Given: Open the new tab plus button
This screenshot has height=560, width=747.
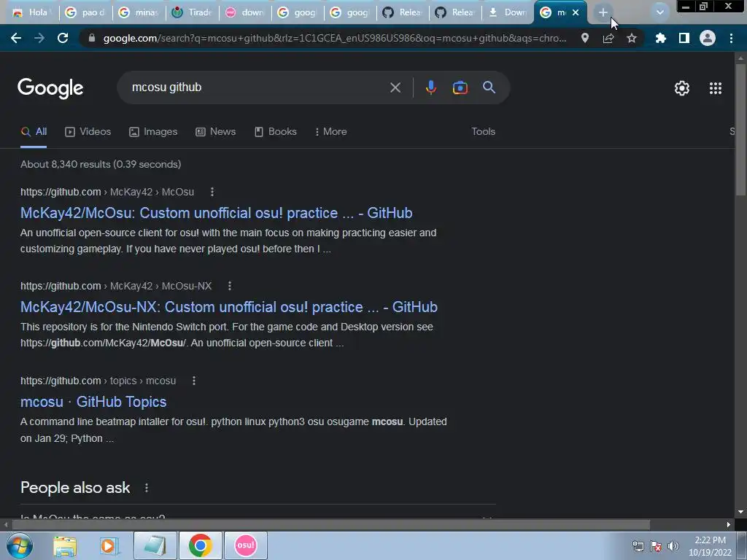Looking at the screenshot, I should (x=603, y=13).
